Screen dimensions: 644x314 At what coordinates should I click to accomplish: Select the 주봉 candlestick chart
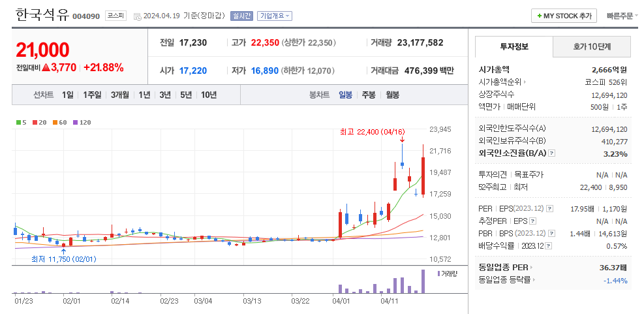click(x=369, y=95)
